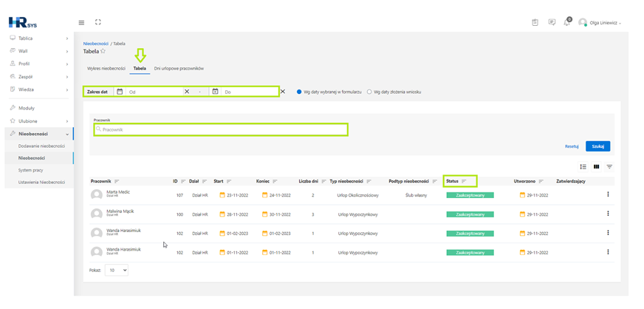Switch to Tabela tab
644x309 pixels.
tap(140, 69)
